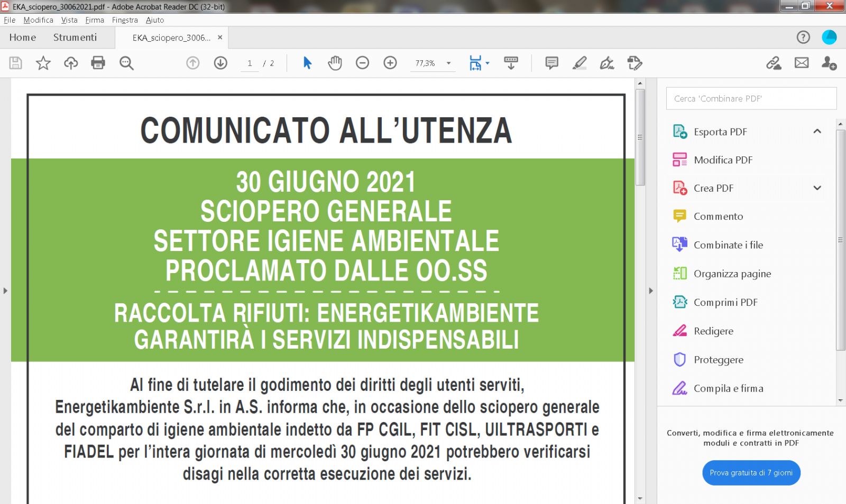Image resolution: width=846 pixels, height=504 pixels.
Task: Send file by email envelope icon
Action: 802,63
